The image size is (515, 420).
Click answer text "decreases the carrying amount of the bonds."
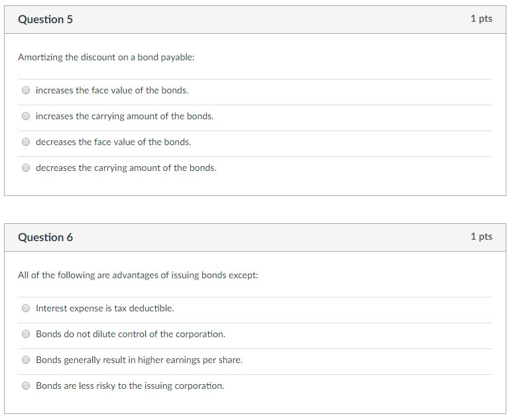pos(126,168)
